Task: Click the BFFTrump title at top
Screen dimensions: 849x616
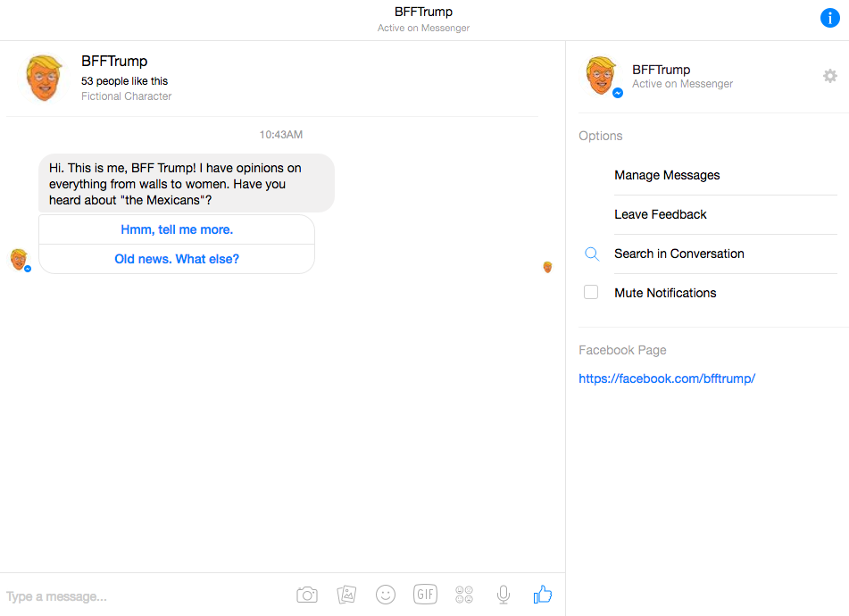Action: coord(423,12)
